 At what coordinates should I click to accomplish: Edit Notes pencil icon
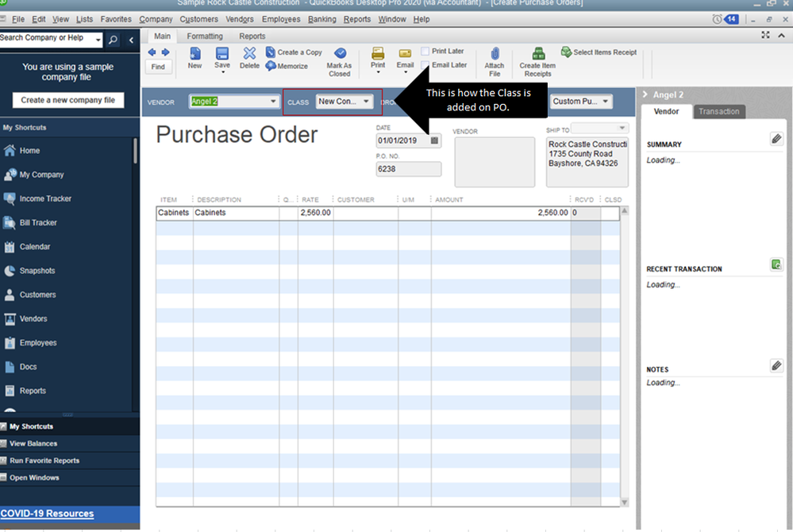click(776, 365)
